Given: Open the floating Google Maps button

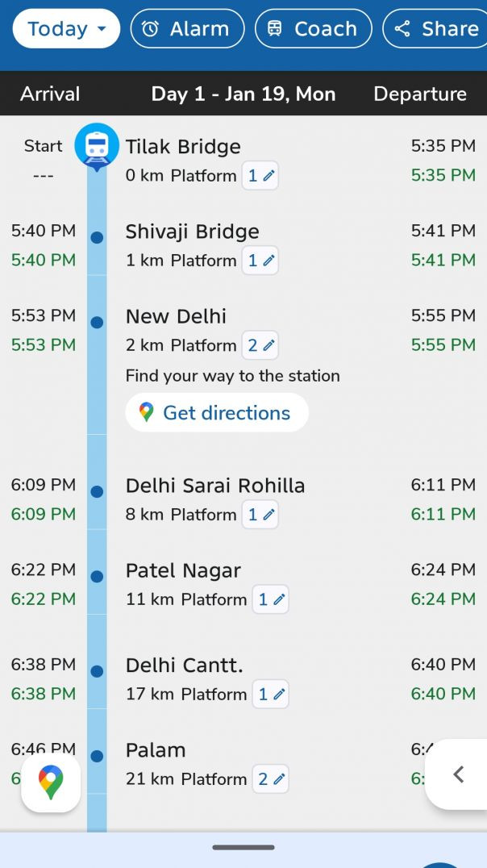Looking at the screenshot, I should (x=51, y=782).
